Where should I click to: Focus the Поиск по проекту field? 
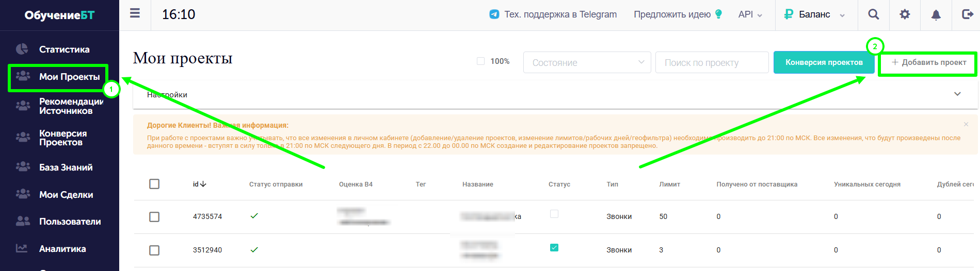(712, 62)
